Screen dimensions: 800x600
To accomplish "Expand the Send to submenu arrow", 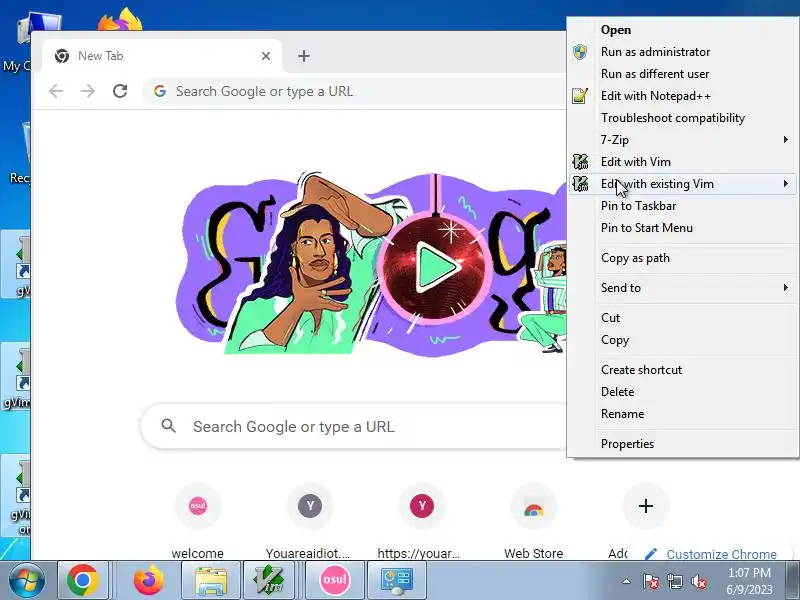I will [x=786, y=287].
